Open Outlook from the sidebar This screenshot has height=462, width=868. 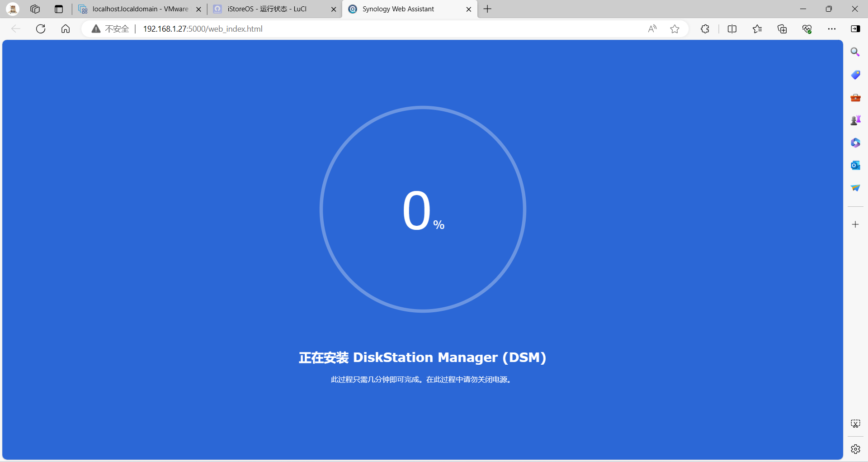point(855,165)
